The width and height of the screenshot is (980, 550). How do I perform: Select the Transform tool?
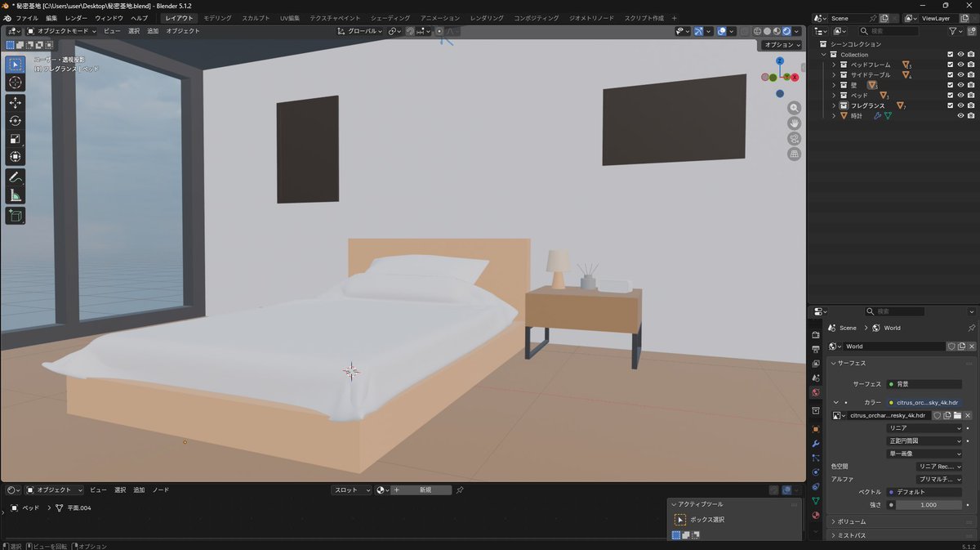pos(16,157)
